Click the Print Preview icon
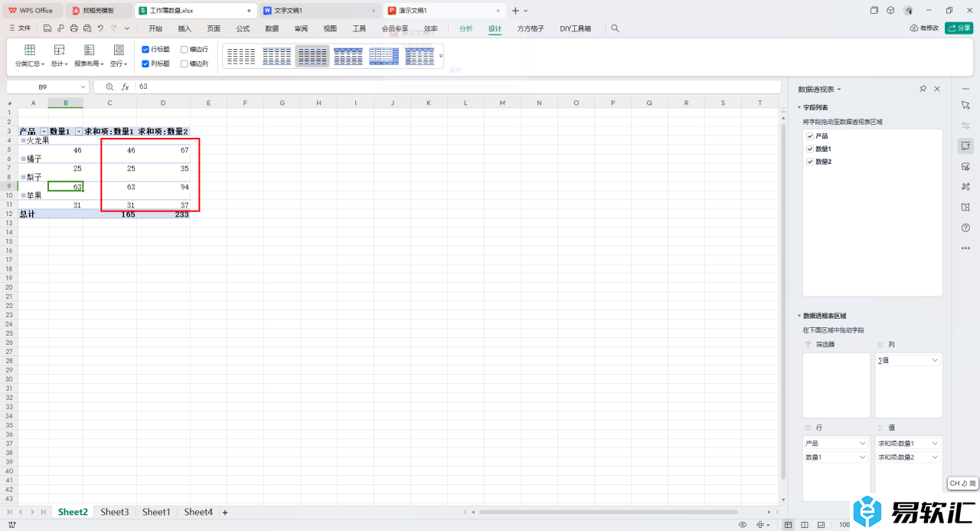Viewport: 980px width, 531px height. [x=87, y=28]
